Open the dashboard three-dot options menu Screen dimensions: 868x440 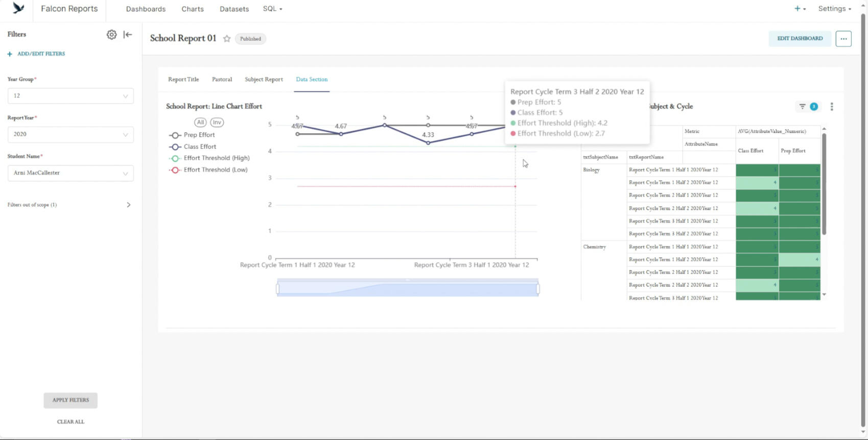(843, 39)
